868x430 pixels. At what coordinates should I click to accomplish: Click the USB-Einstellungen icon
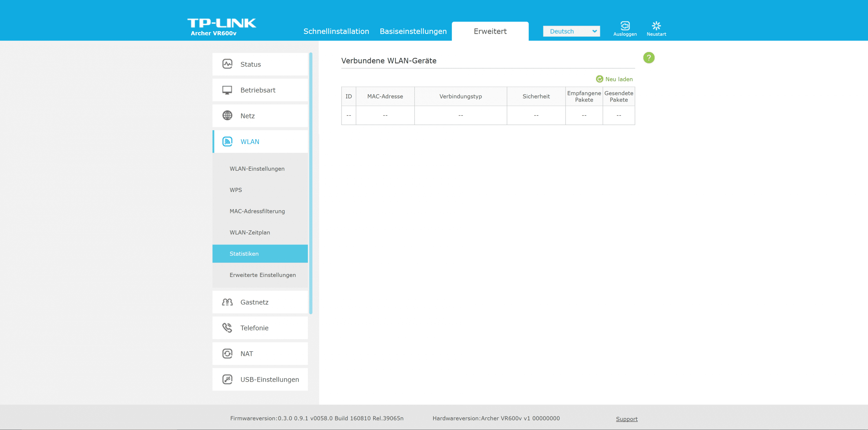[x=227, y=379]
